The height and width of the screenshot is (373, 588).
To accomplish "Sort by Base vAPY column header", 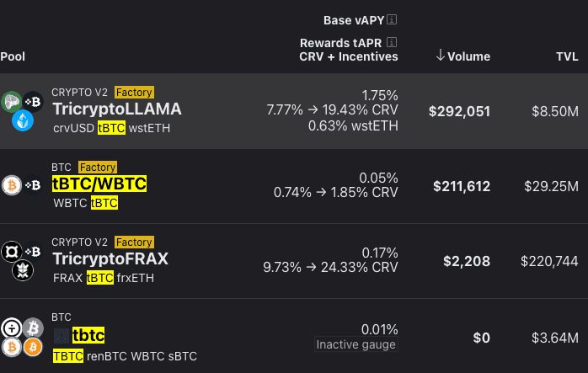I will (354, 20).
